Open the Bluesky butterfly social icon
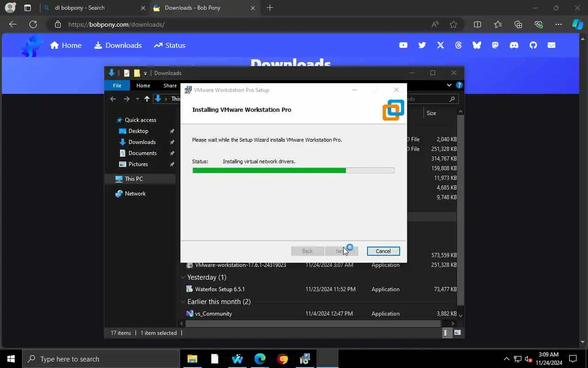This screenshot has height=368, width=588. 477,45
